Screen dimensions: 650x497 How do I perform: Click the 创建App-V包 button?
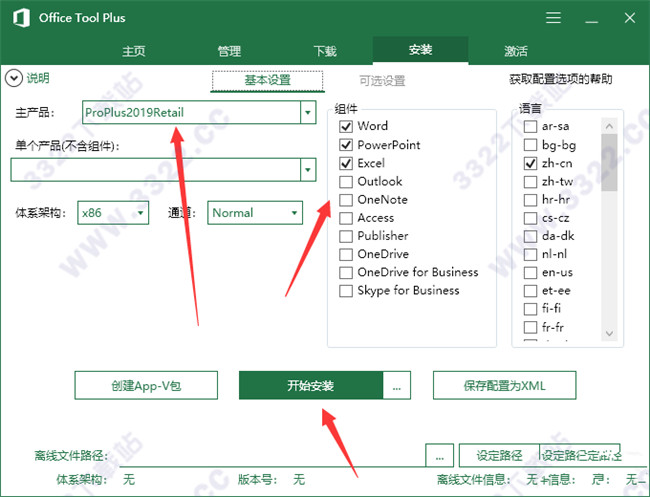click(x=146, y=385)
